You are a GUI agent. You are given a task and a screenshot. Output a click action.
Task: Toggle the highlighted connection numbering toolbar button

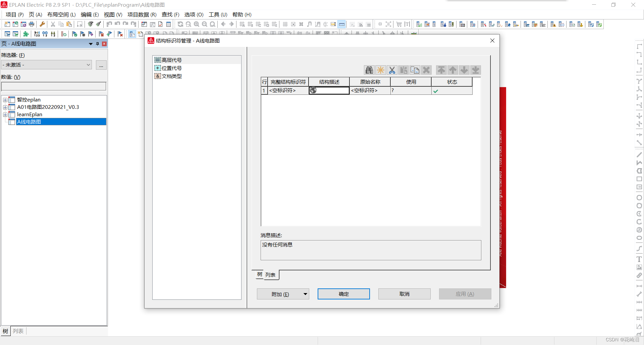[x=342, y=24]
